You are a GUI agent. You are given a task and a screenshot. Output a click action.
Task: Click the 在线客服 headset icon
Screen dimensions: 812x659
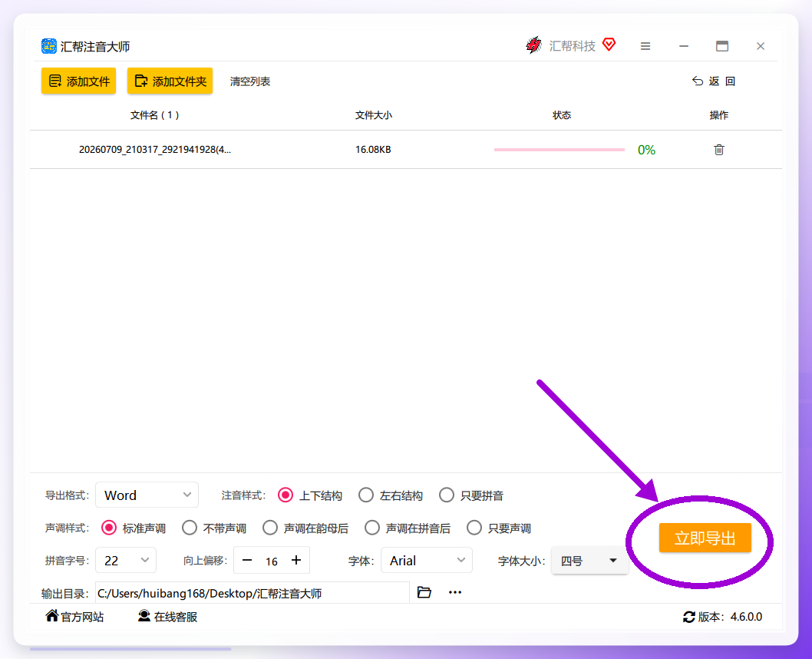pyautogui.click(x=144, y=615)
